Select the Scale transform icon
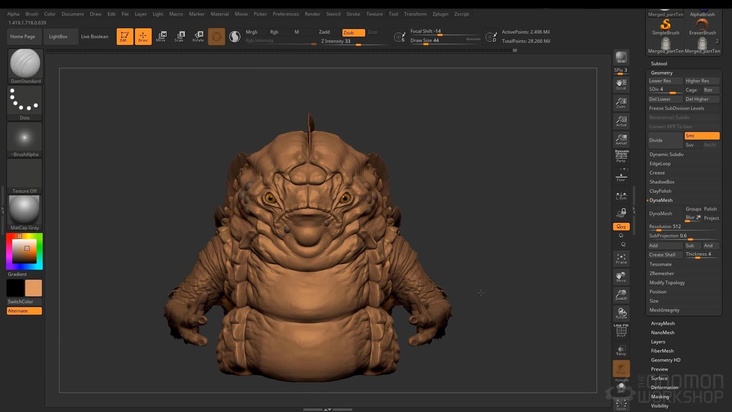This screenshot has width=732, height=412. coord(180,36)
